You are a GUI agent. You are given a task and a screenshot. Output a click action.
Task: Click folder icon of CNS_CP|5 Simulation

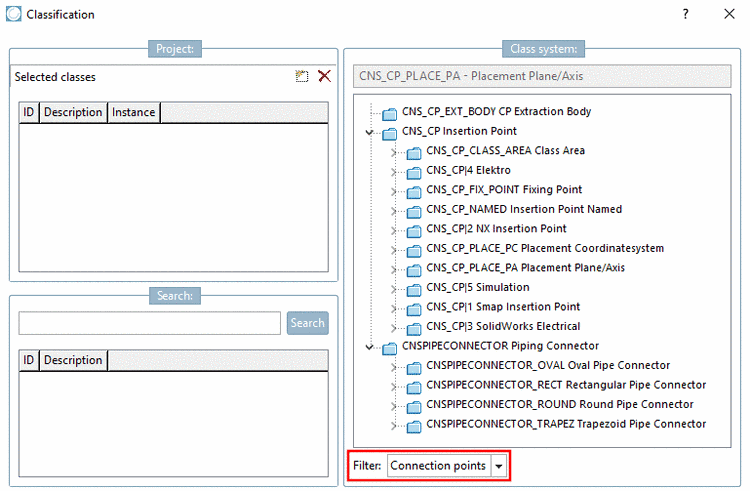[414, 290]
